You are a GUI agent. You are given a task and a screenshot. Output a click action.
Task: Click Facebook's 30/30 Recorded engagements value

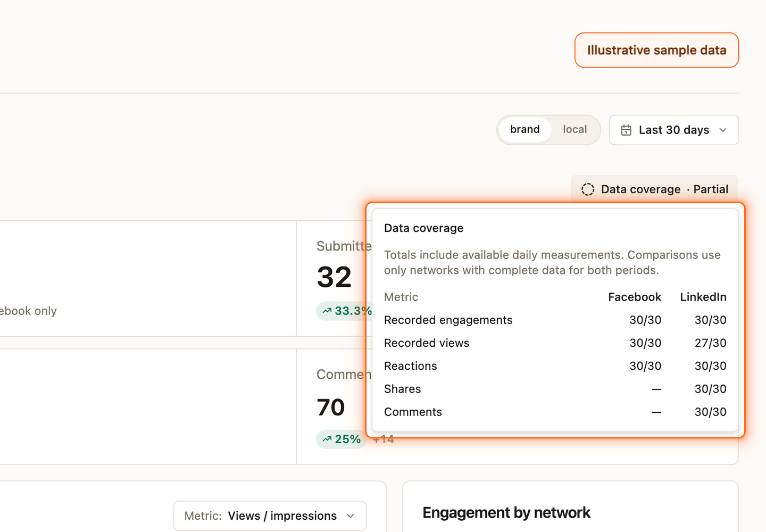(x=645, y=320)
